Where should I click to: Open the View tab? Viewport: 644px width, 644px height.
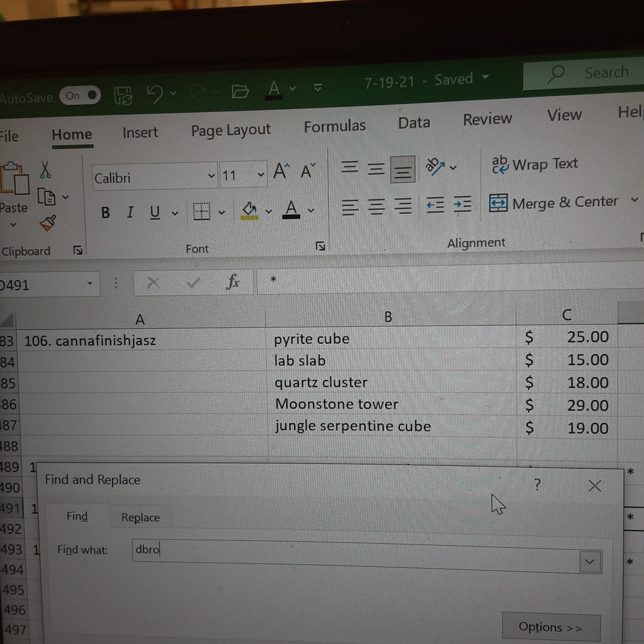[x=564, y=115]
